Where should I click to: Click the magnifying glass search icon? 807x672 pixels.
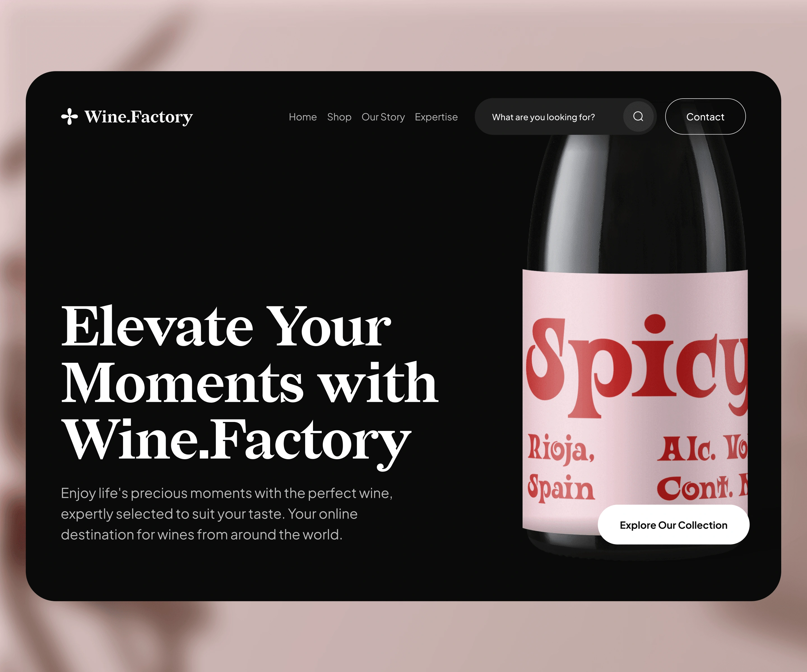click(x=638, y=116)
